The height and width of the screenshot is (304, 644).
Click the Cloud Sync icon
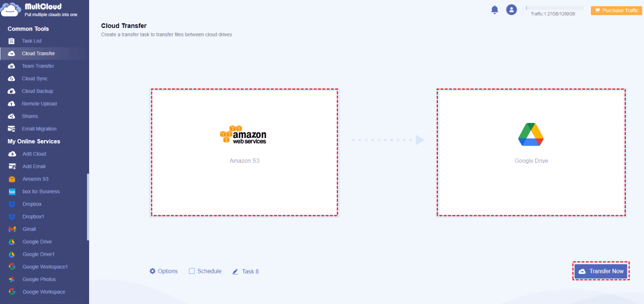pyautogui.click(x=11, y=78)
